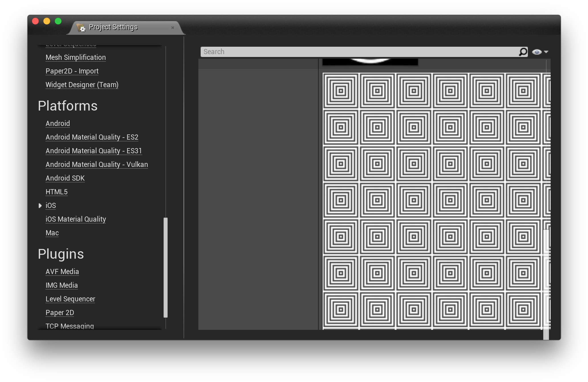This screenshot has height=382, width=588.
Task: Click the left category list scrollbar
Action: coord(165,267)
